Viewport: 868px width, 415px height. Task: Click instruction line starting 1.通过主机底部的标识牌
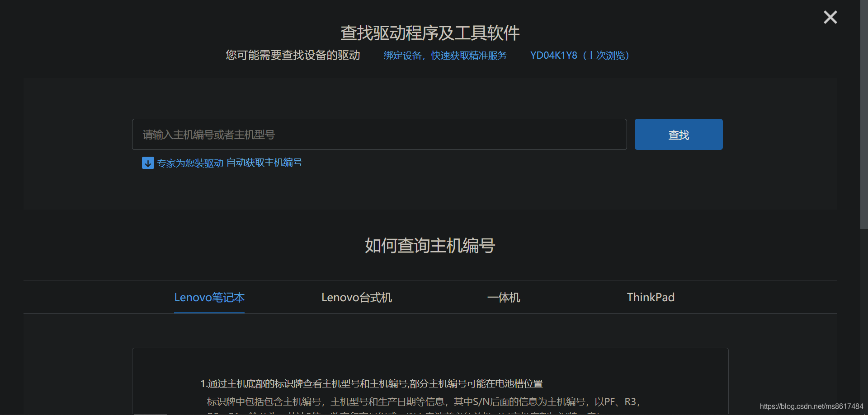click(x=371, y=384)
